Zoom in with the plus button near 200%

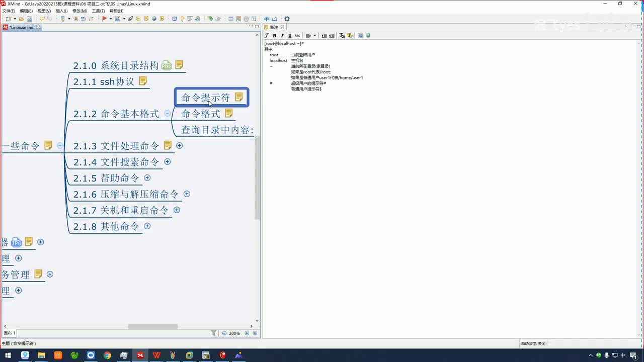point(247,333)
